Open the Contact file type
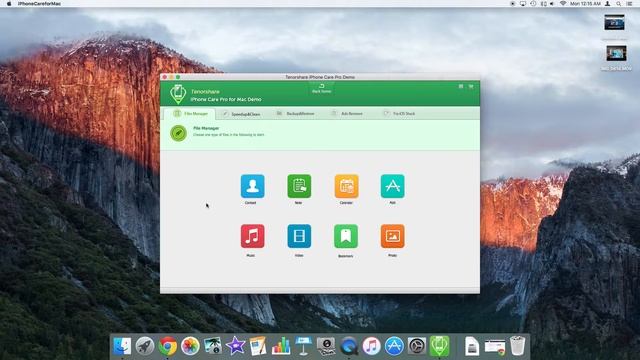This screenshot has width=640, height=360. (x=252, y=186)
